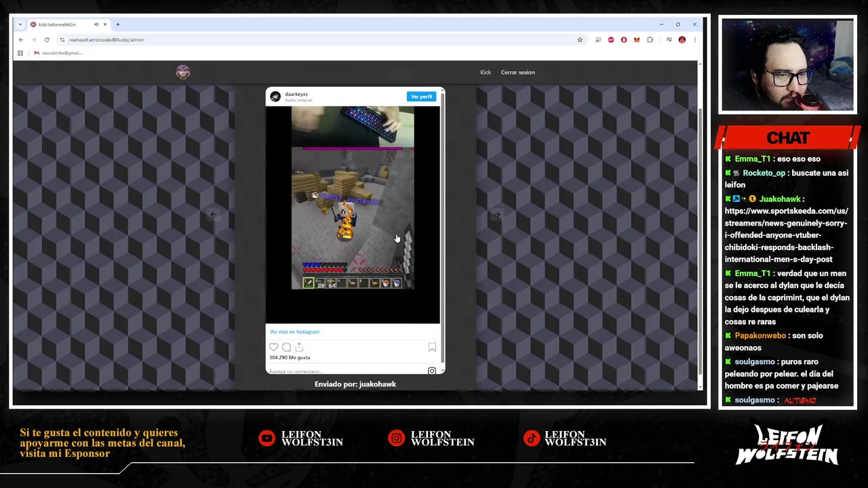Click the streamer webcam feed
868x488 pixels.
click(787, 65)
